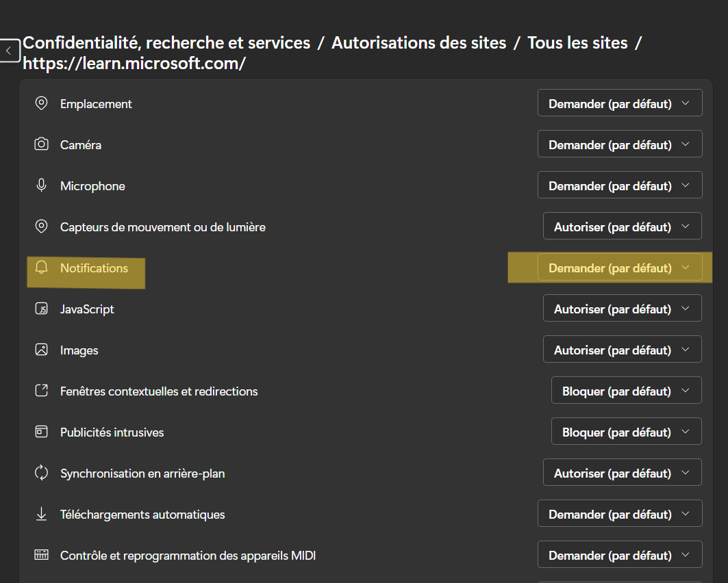Open the MIDI devices permission dropdown
The height and width of the screenshot is (583, 728).
pos(620,555)
